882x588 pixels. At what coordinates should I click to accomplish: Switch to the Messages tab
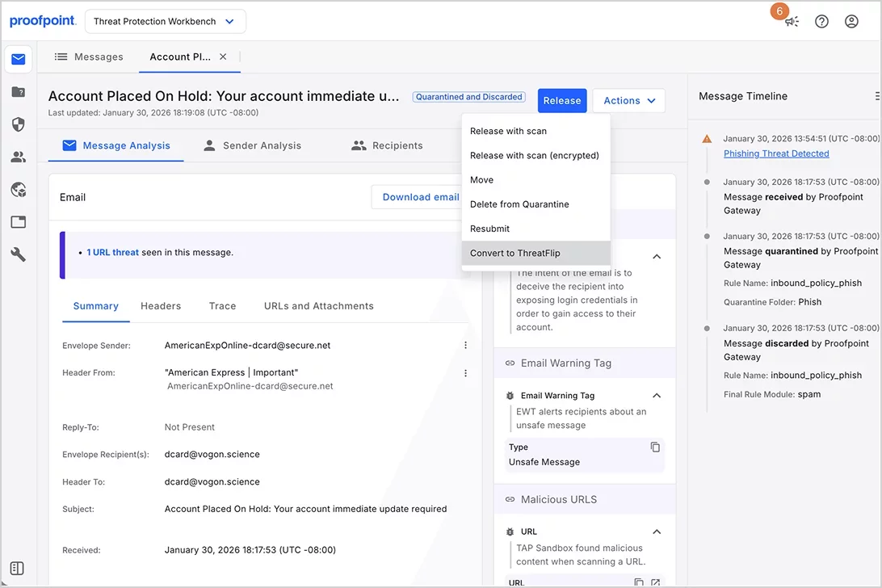click(89, 57)
